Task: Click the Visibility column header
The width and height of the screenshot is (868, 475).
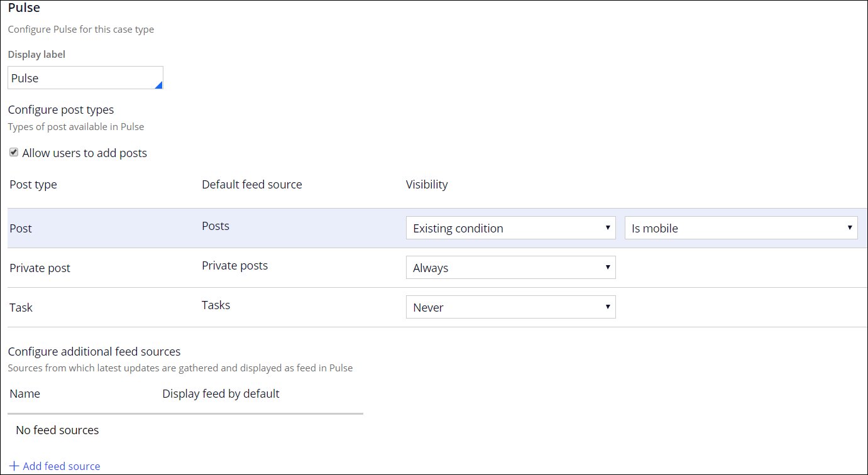Action: coord(427,185)
